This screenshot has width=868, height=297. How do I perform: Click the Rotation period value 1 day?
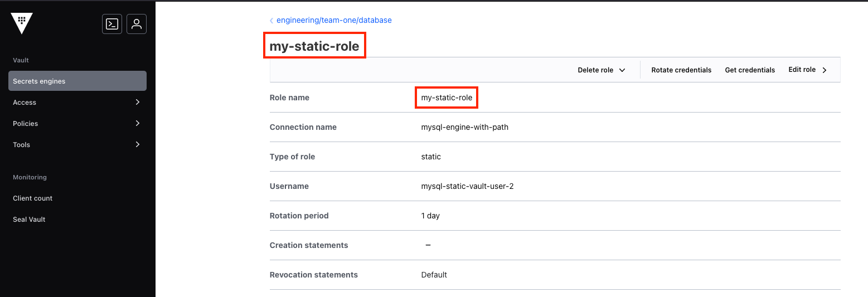pyautogui.click(x=430, y=216)
